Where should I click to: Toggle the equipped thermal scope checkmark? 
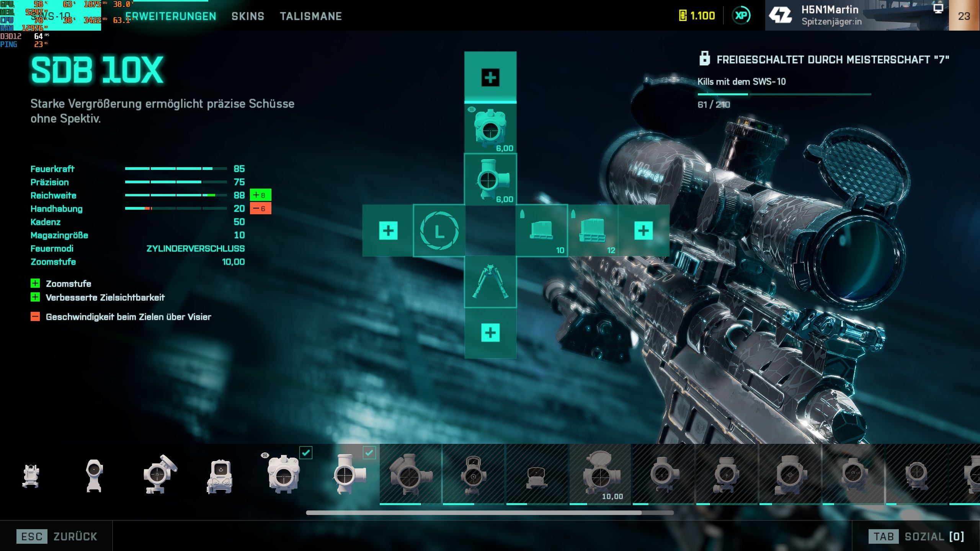[305, 453]
